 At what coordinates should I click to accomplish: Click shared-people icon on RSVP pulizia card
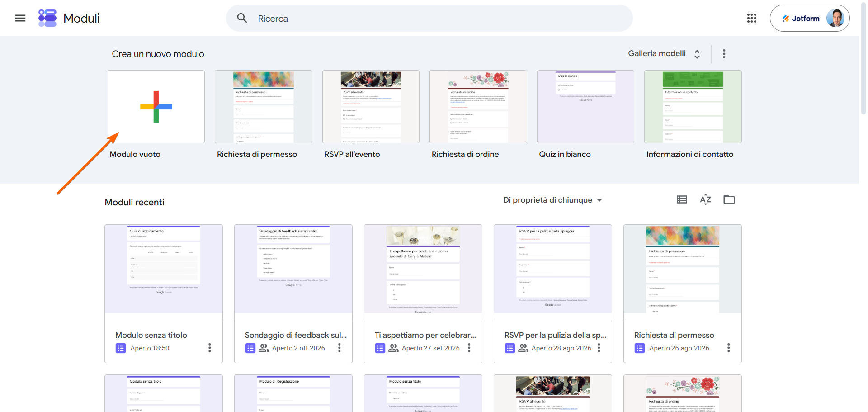[523, 348]
